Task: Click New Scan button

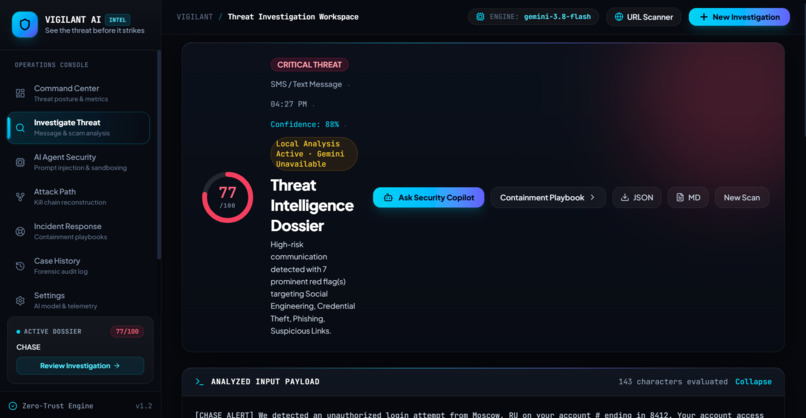Action: click(x=742, y=197)
